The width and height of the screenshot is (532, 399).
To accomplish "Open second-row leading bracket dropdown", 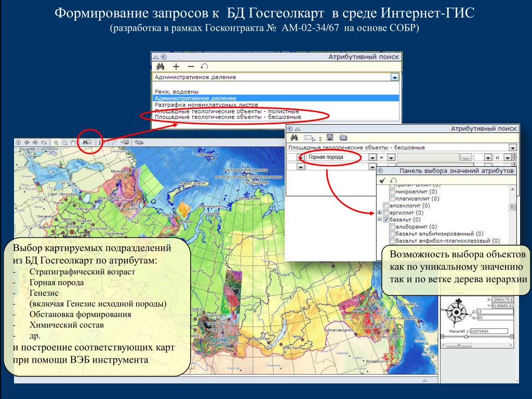I will [x=301, y=167].
